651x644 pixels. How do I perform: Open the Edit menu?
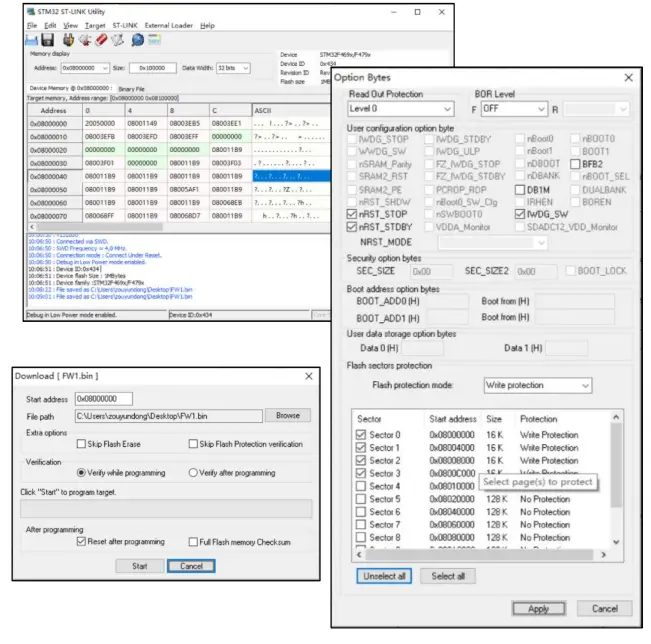tap(50, 26)
